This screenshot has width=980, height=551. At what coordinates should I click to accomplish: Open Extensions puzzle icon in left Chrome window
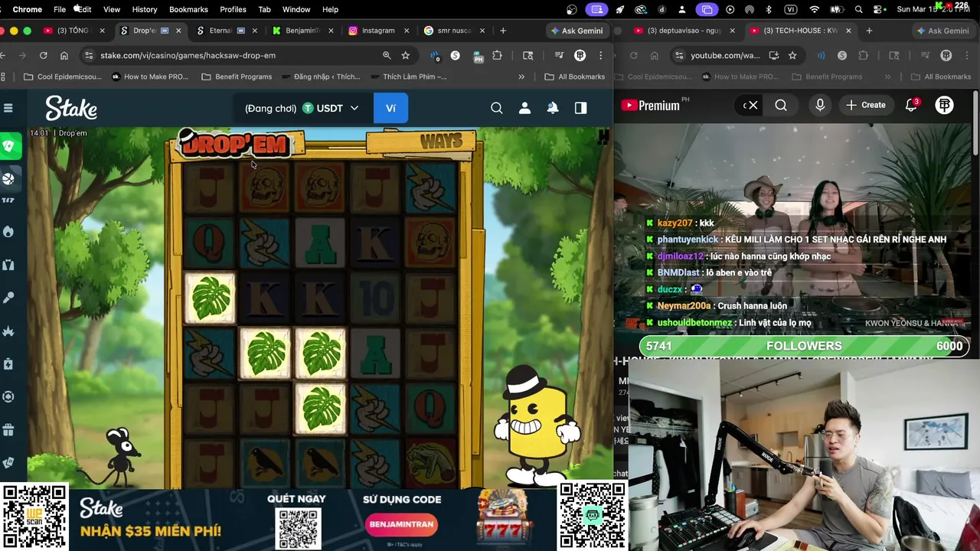[497, 55]
